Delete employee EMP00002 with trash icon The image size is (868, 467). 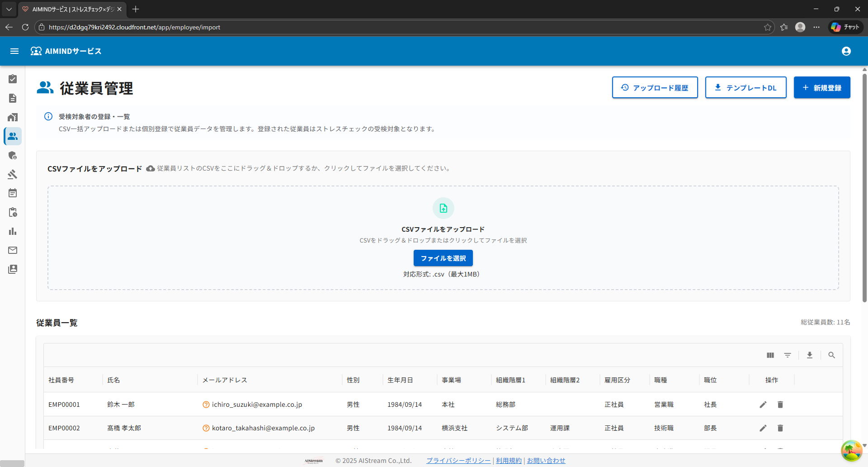click(780, 428)
